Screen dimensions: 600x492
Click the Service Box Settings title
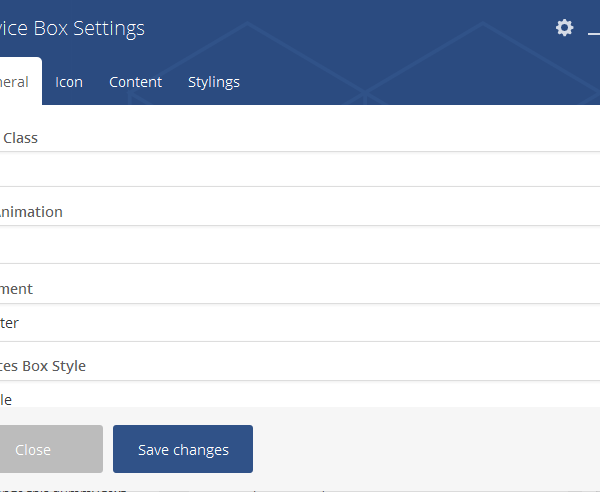(72, 28)
